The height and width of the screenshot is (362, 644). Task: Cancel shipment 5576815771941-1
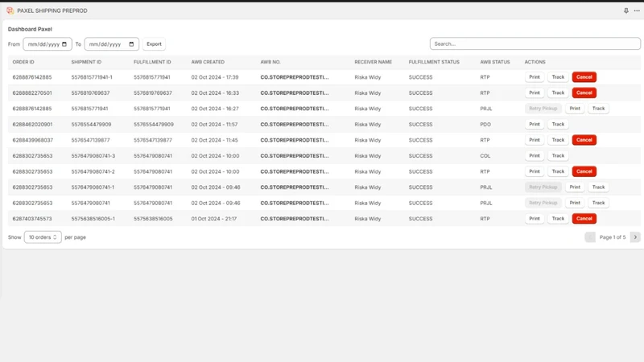(584, 77)
